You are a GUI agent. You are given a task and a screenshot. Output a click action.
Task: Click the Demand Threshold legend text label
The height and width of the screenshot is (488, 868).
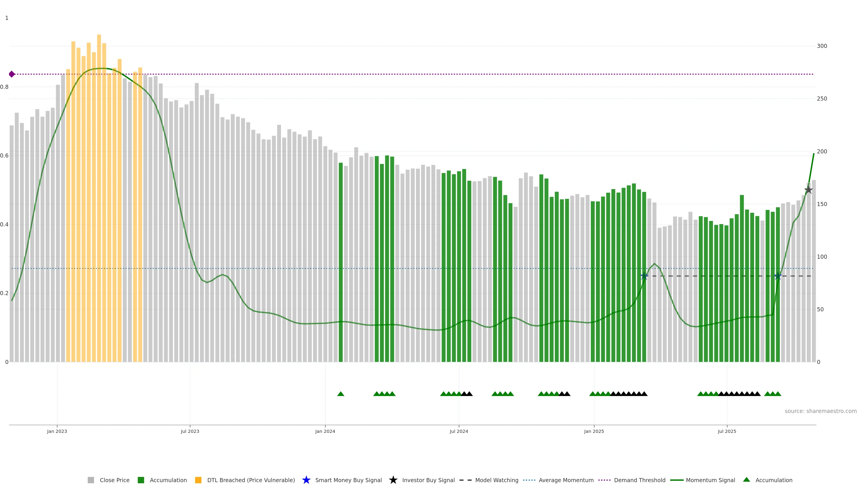click(639, 480)
